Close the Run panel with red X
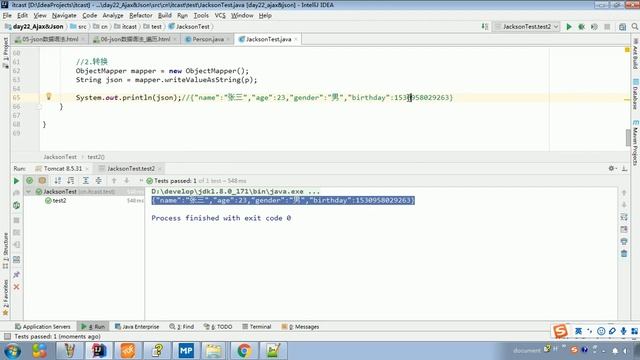 (16, 287)
